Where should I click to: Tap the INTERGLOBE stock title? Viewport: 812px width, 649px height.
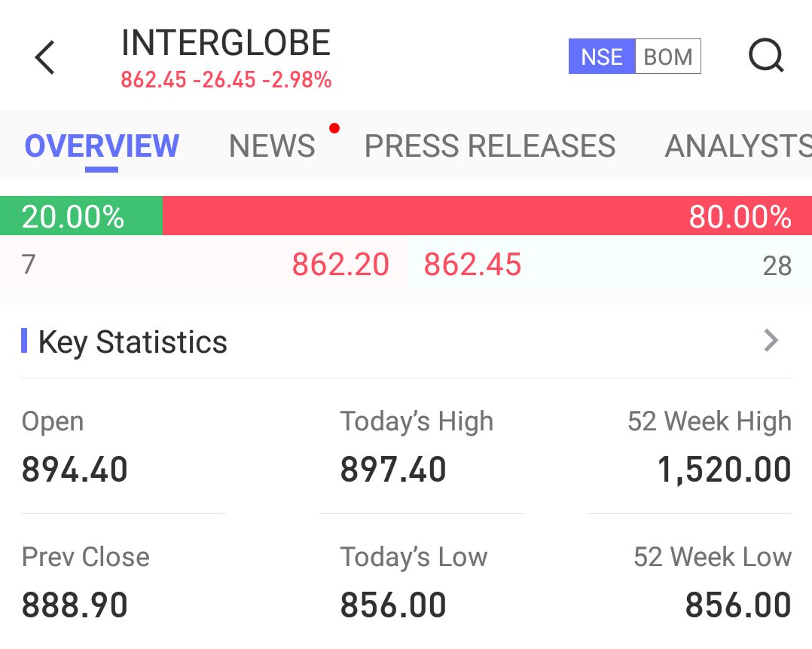(x=226, y=42)
